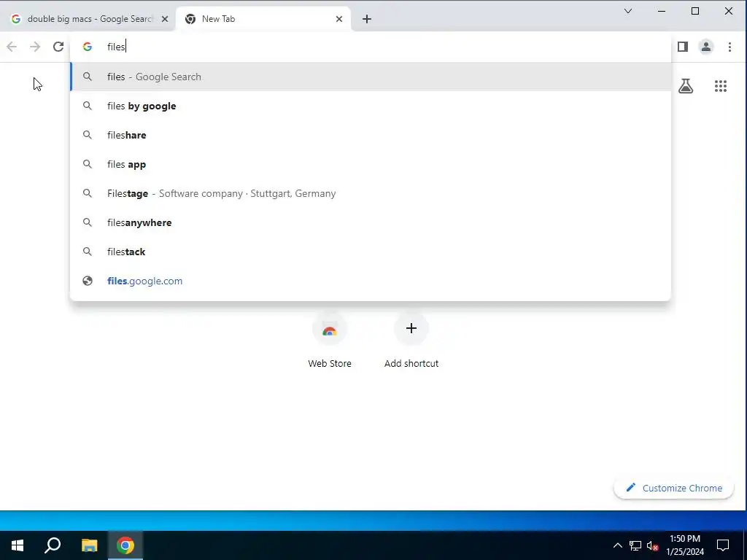Open the Web Store shortcut

pos(329,341)
